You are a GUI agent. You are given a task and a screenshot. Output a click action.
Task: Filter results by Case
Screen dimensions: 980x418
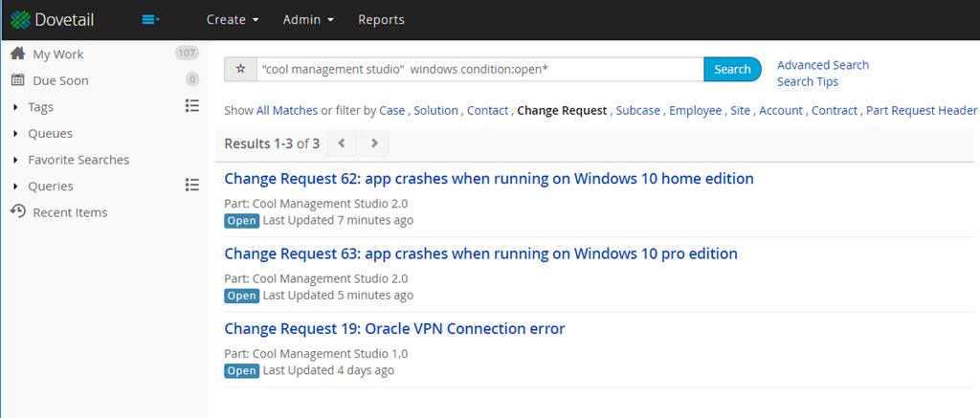pyautogui.click(x=391, y=111)
